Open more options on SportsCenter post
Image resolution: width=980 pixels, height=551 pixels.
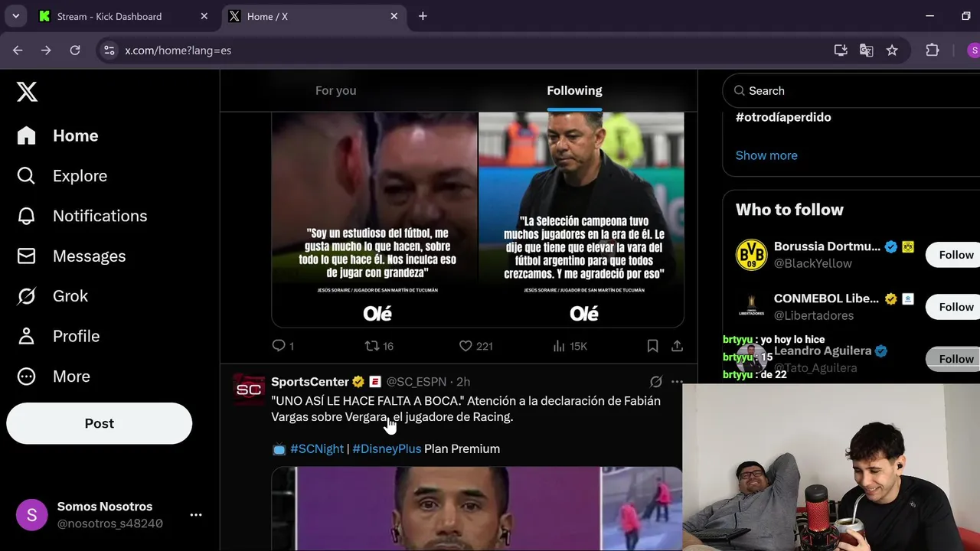coord(677,381)
